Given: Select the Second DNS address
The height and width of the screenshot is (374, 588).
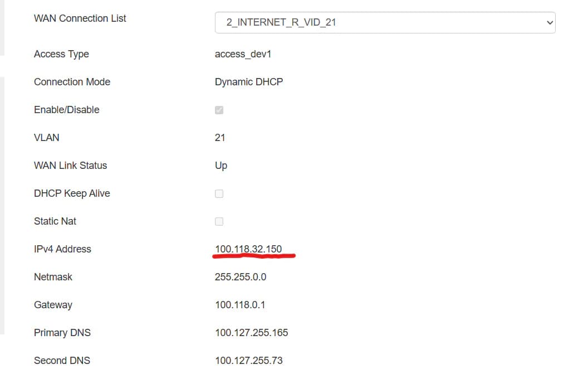Looking at the screenshot, I should coord(250,361).
